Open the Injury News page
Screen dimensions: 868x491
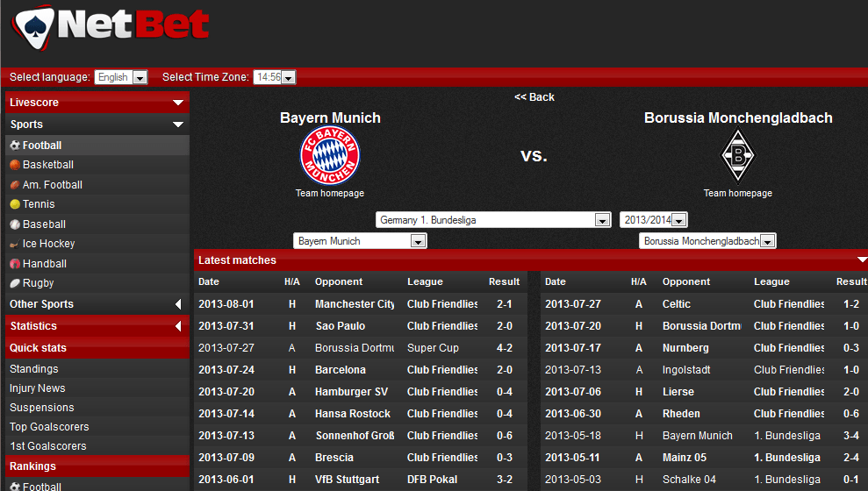(x=37, y=388)
